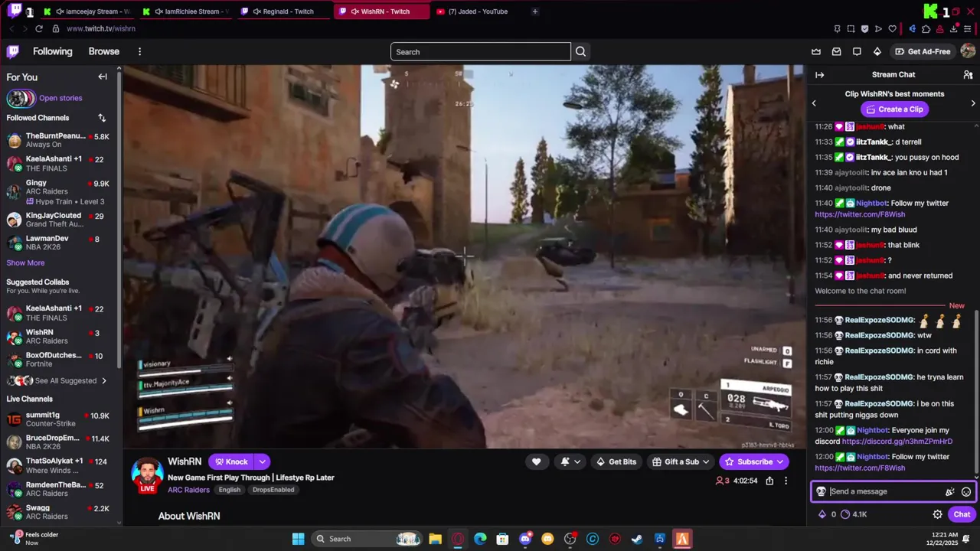
Task: Click the DropsEnabled tag
Action: 273,490
